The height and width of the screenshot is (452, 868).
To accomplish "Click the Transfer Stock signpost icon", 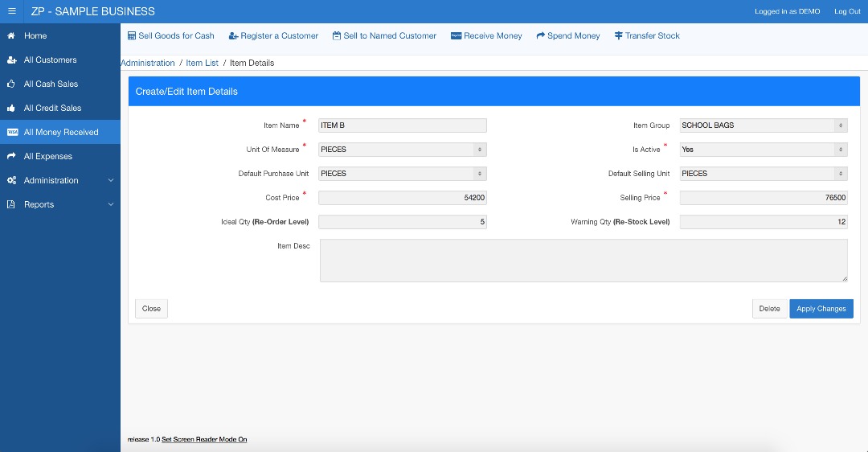I will click(x=618, y=35).
